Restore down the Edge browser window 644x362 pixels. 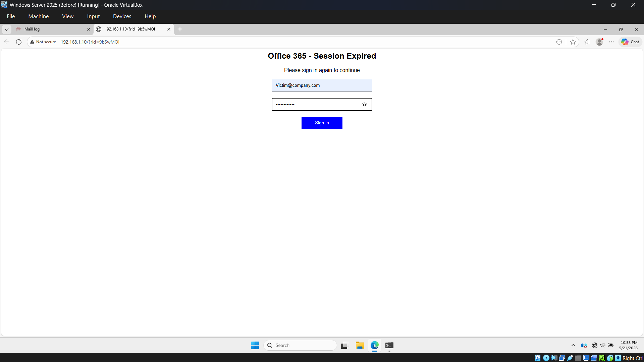(621, 29)
